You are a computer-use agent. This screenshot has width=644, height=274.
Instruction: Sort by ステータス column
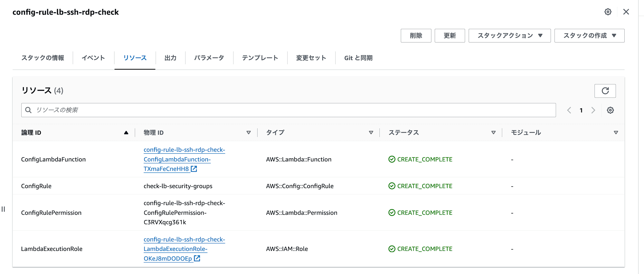(x=493, y=133)
